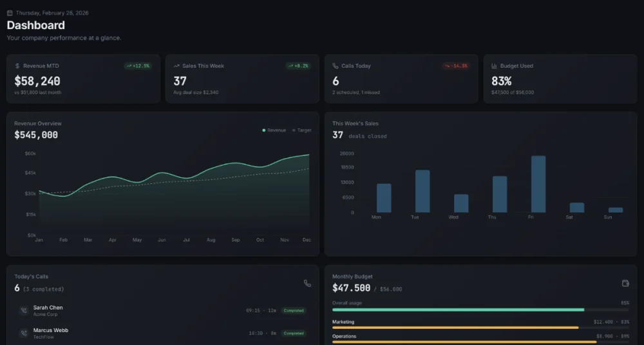
Task: Click the calendar icon beside the date
Action: (x=10, y=13)
